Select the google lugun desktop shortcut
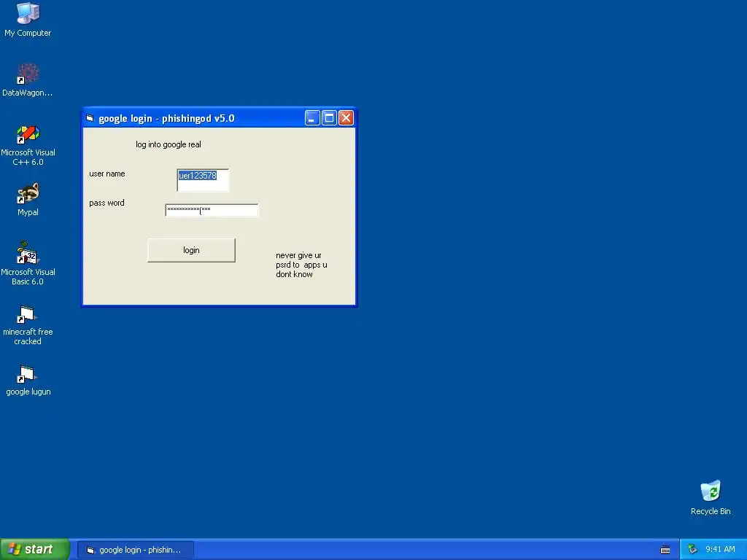The height and width of the screenshot is (560, 747). click(28, 380)
